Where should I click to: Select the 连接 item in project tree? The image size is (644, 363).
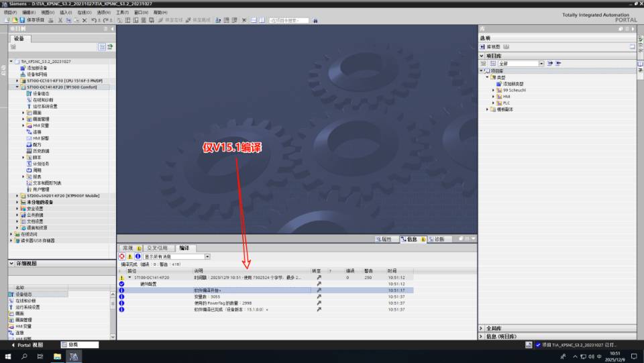(x=36, y=132)
